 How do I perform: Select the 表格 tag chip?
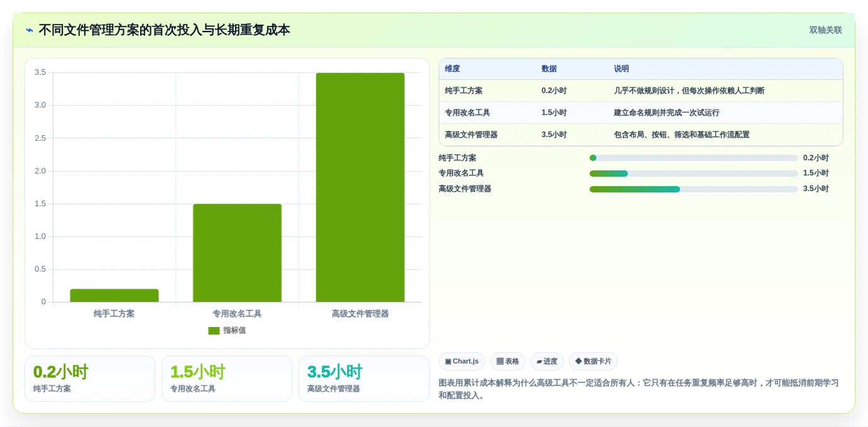[508, 362]
